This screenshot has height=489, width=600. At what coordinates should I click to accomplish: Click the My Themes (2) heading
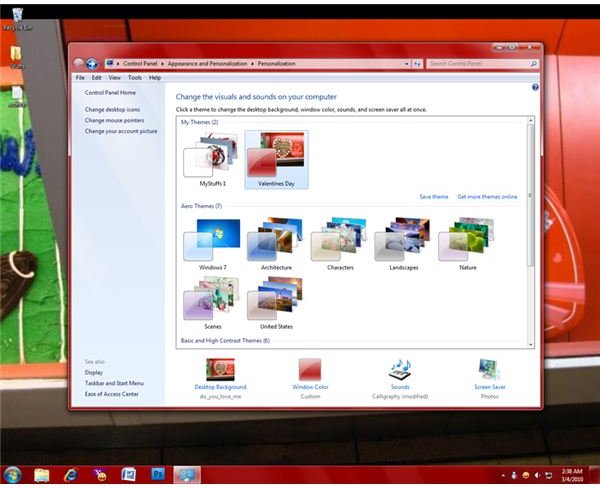[199, 122]
